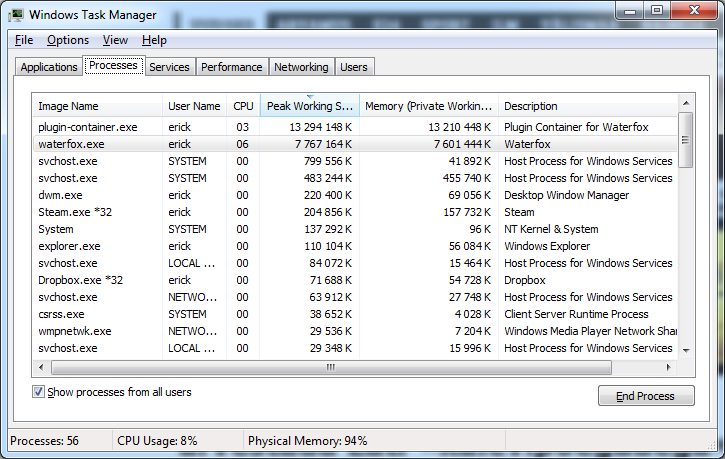Click Client Server Runtime Process description
The image size is (725, 459).
(576, 314)
